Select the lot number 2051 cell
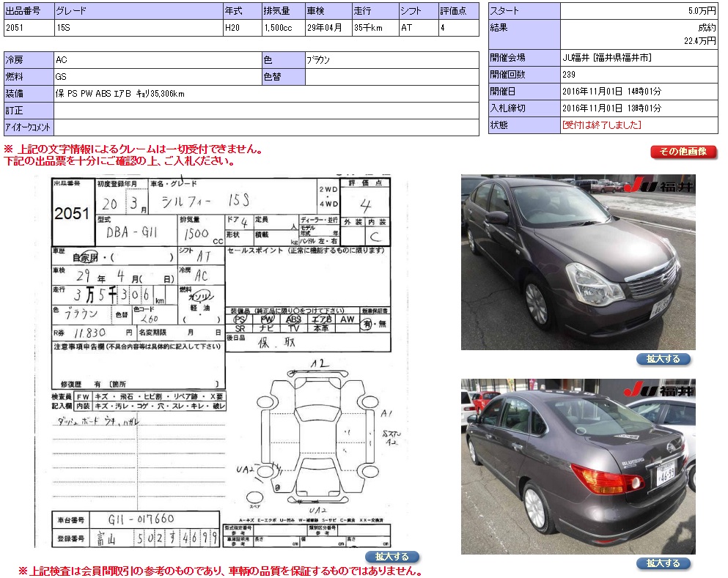The height and width of the screenshot is (578, 728). 28,29
